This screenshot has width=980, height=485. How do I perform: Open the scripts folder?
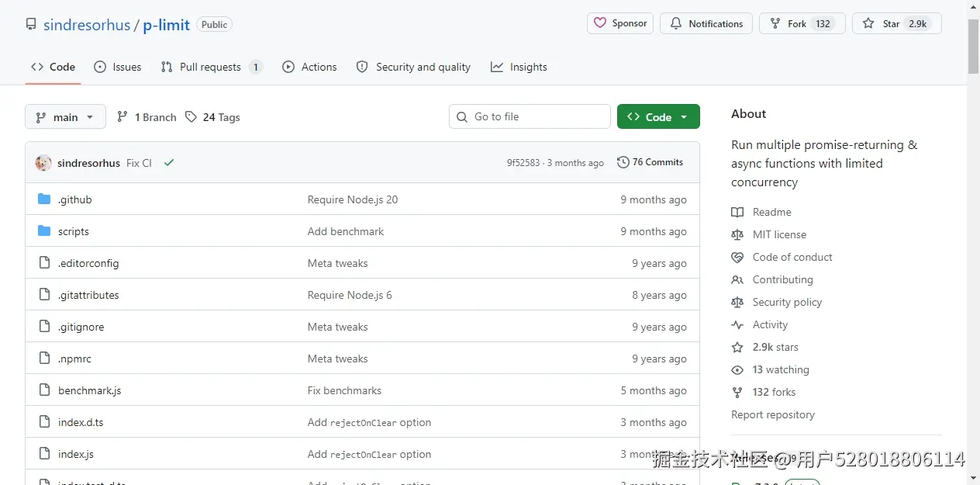tap(74, 231)
